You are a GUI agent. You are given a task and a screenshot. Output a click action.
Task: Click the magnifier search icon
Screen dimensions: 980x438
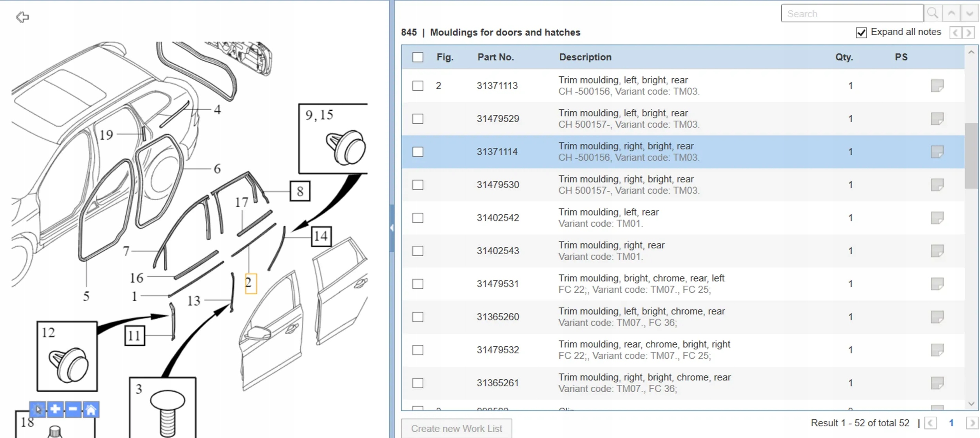pos(932,14)
